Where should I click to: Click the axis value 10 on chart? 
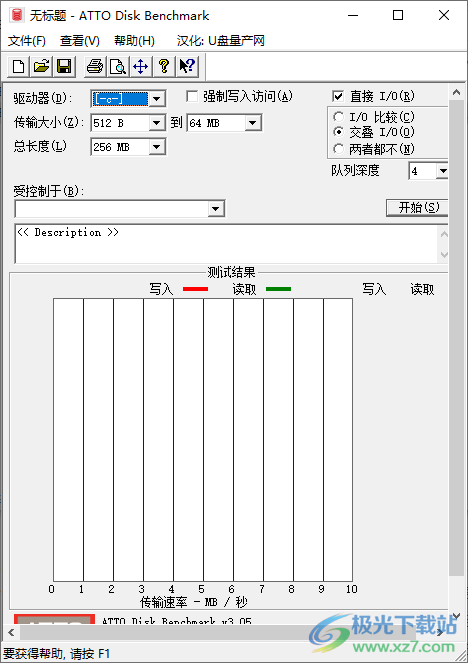click(x=352, y=589)
